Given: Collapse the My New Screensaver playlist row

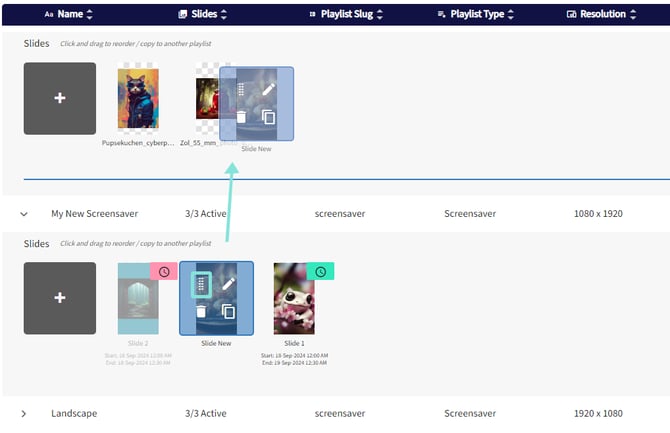Looking at the screenshot, I should (24, 214).
